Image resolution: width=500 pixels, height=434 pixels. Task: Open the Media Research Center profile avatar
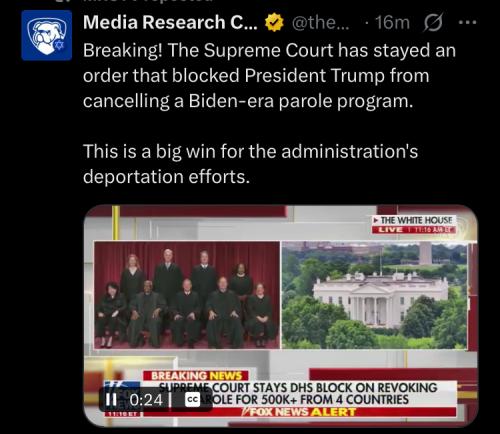(x=47, y=35)
